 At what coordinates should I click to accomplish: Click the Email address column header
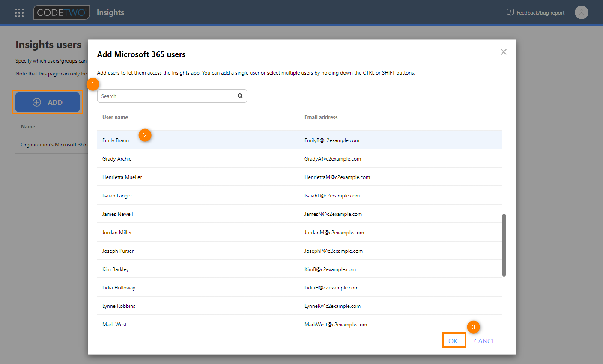321,117
